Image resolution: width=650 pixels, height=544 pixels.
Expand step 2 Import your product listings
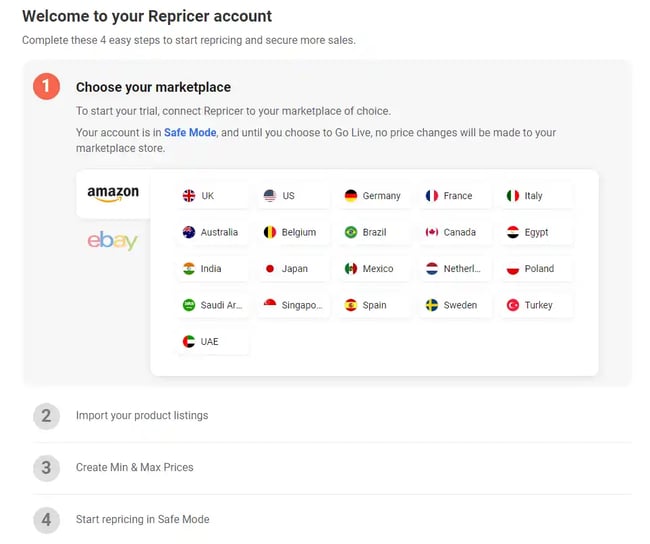[x=142, y=415]
